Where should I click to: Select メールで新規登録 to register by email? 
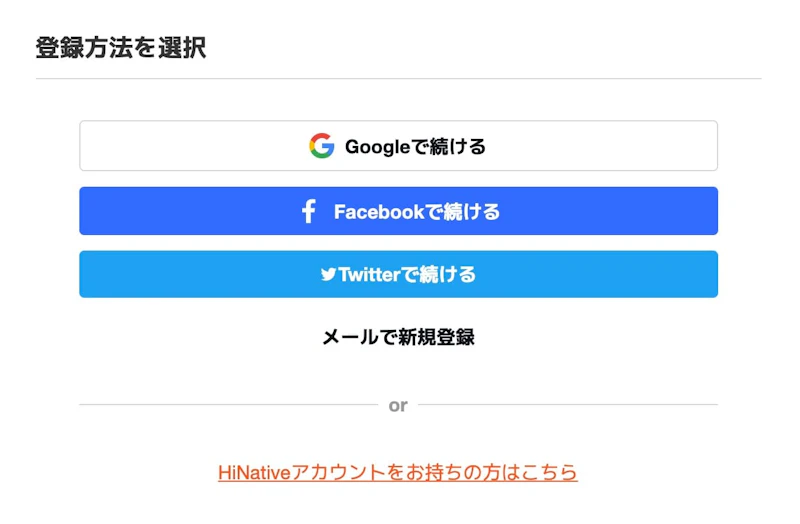coord(398,337)
